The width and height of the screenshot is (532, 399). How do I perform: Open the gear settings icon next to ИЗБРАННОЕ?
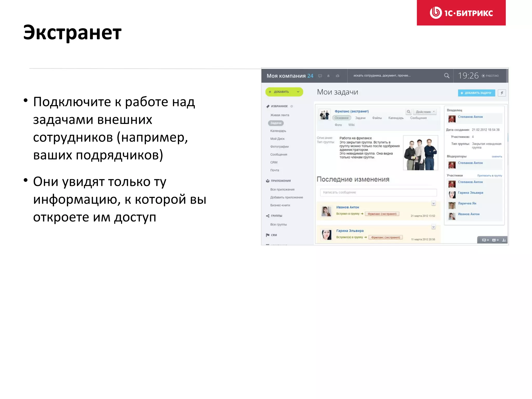click(x=291, y=106)
